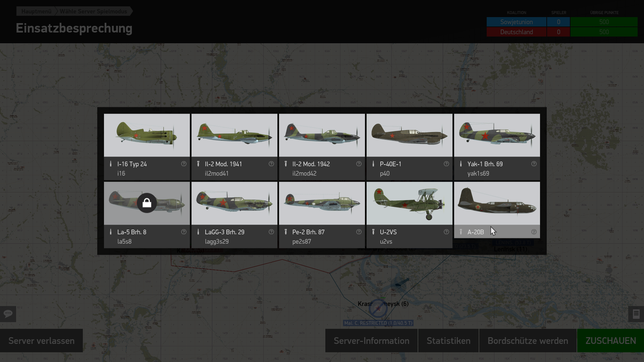Image resolution: width=644 pixels, height=362 pixels.
Task: Open the mission briefing notes icon
Action: coord(636,314)
